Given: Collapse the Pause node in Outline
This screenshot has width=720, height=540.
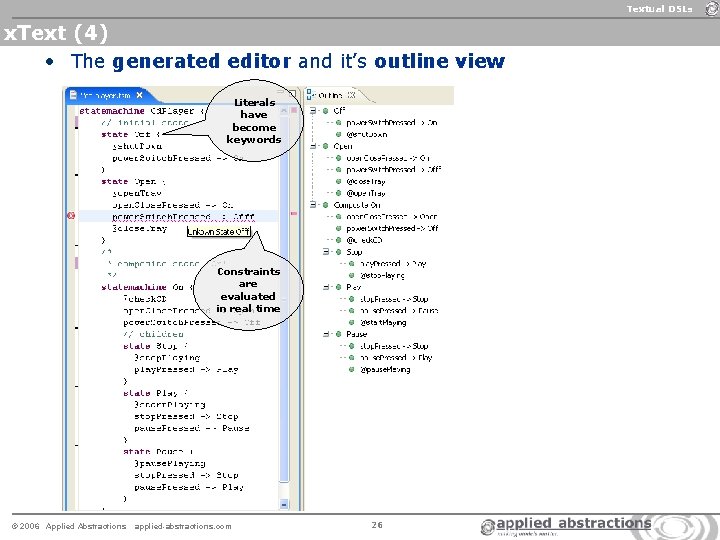Looking at the screenshot, I should click(326, 334).
